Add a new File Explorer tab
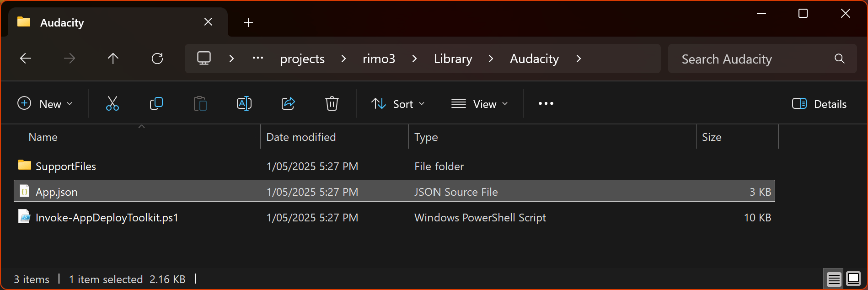 tap(248, 22)
